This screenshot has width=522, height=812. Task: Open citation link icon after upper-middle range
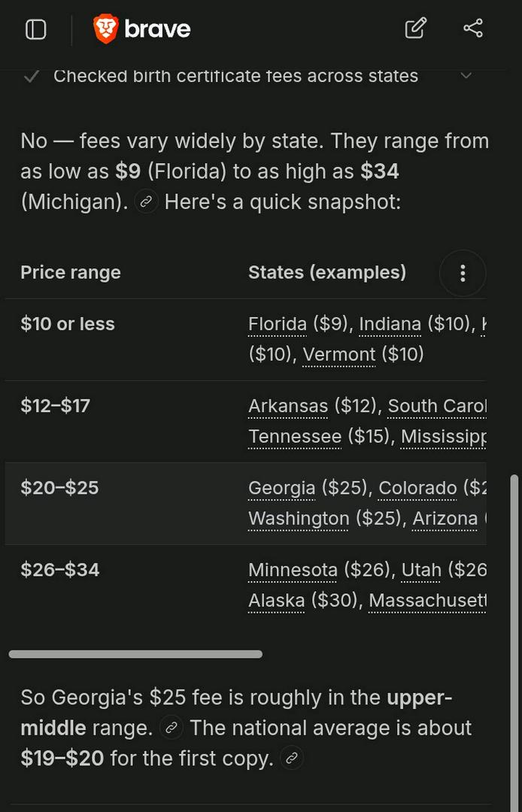pos(171,728)
